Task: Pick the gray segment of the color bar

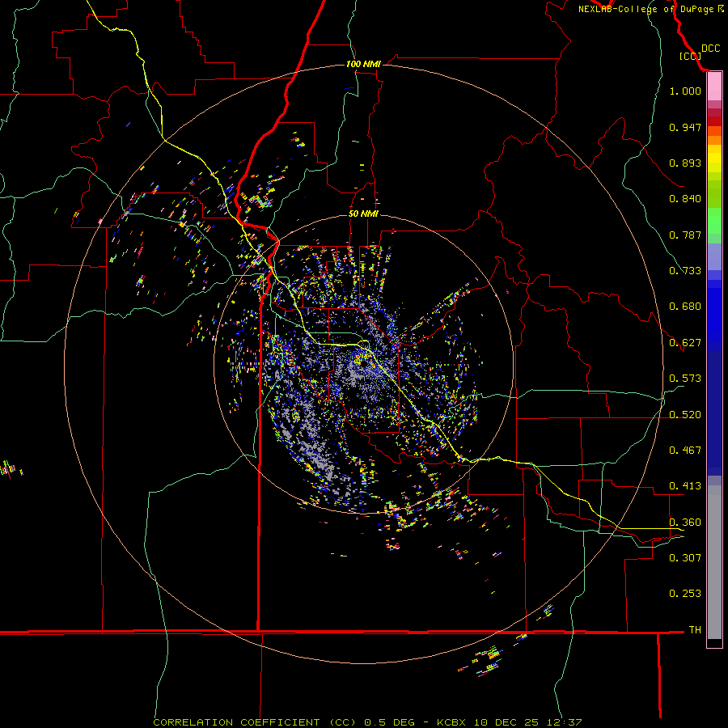Action: click(x=714, y=562)
